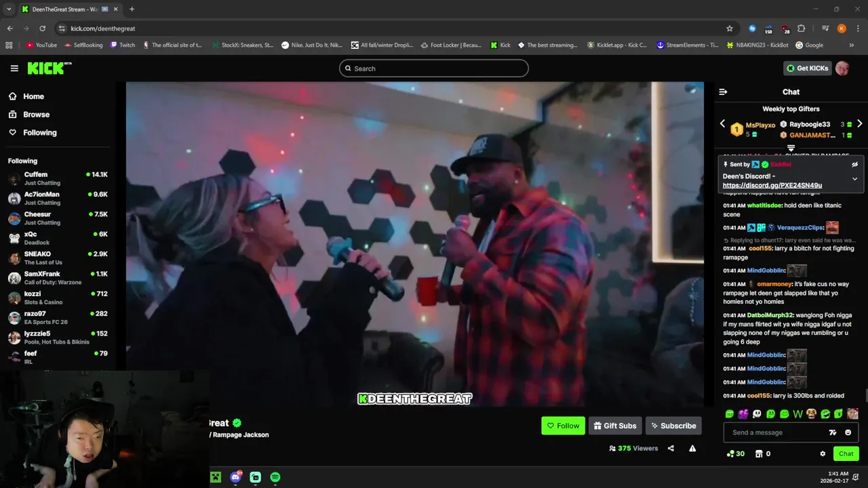Open Deen's Discord invite link

pyautogui.click(x=772, y=185)
